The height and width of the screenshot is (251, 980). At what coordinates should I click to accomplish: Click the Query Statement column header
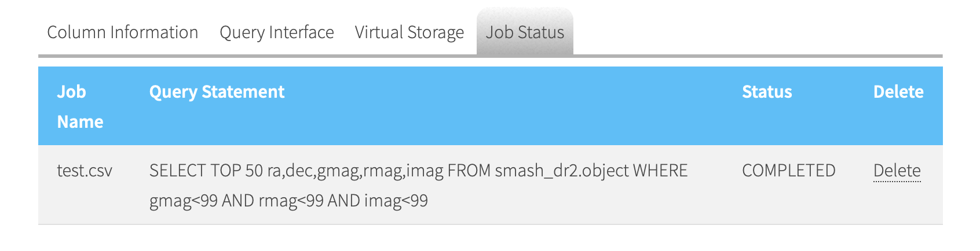[217, 92]
